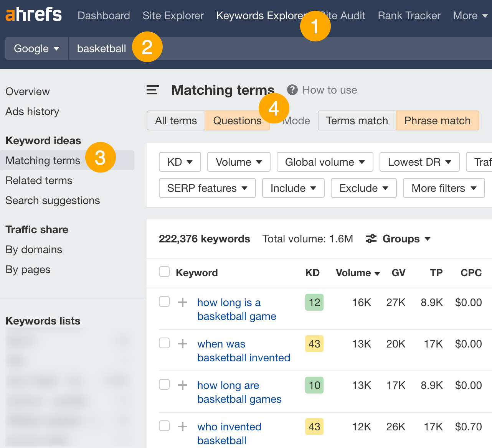Add 'how long is a basketball game' via plus icon
492x448 pixels.
[x=182, y=302]
